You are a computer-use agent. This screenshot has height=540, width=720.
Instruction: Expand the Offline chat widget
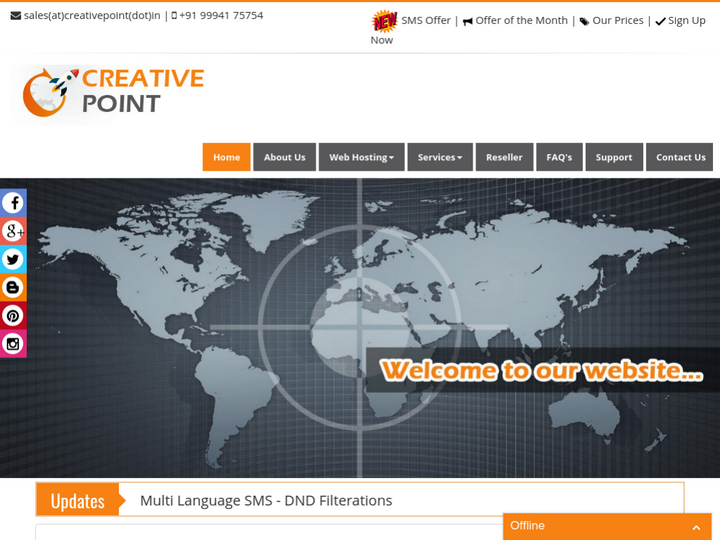(x=696, y=527)
